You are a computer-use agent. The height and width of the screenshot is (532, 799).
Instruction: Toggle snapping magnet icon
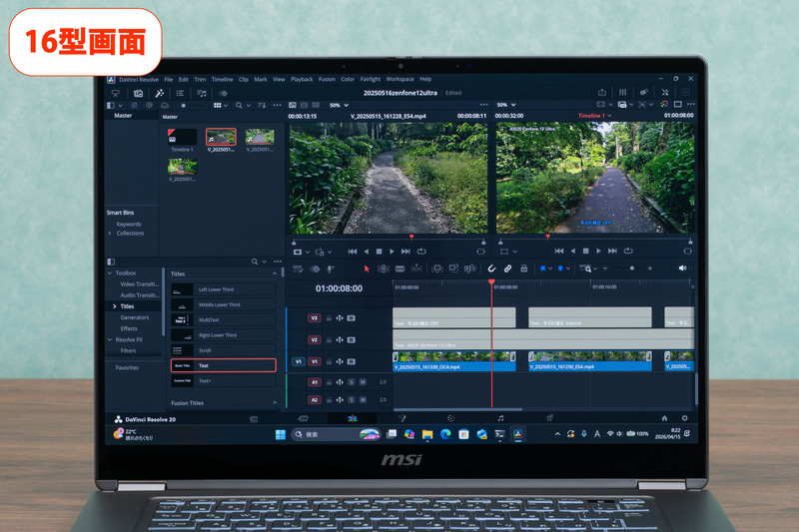point(491,268)
